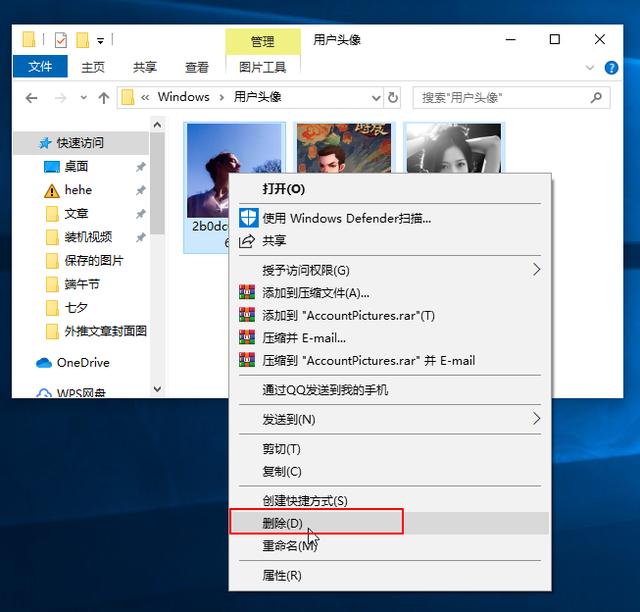
Task: Click the folder icon at title bar left
Action: pyautogui.click(x=29, y=40)
